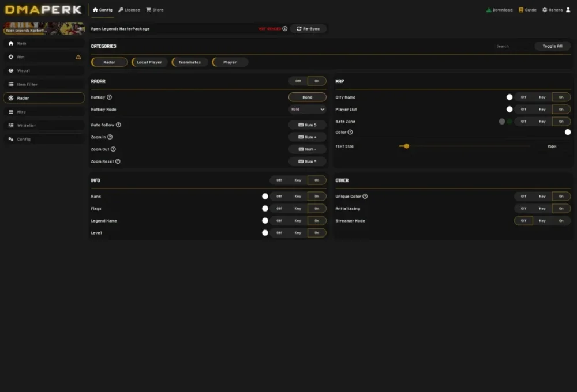The image size is (577, 392).
Task: Open the Visual settings from the sidebar
Action: click(x=23, y=70)
